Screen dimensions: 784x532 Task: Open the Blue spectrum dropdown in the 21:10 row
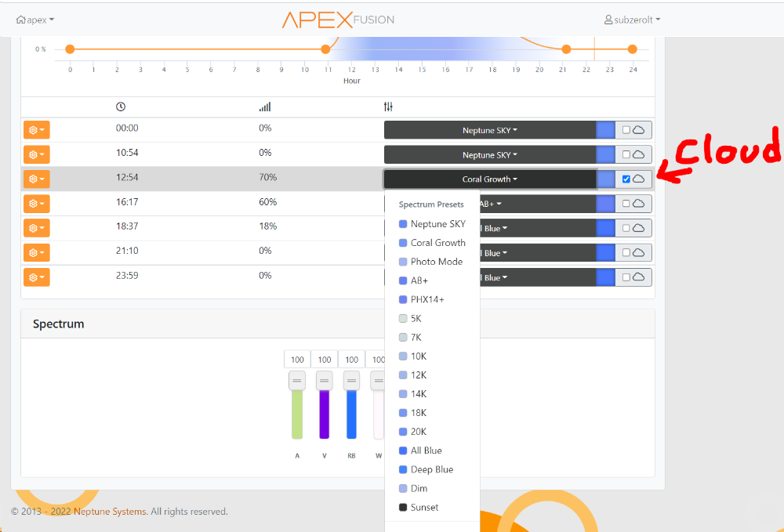tap(538, 252)
